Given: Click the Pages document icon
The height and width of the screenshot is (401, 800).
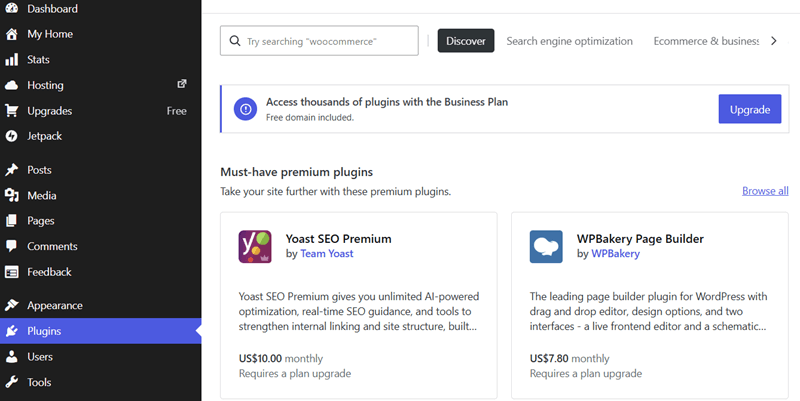Looking at the screenshot, I should [x=11, y=221].
